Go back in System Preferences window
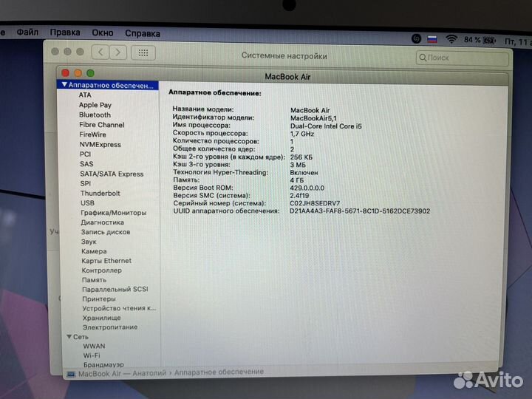This screenshot has width=532, height=399. 100,52
